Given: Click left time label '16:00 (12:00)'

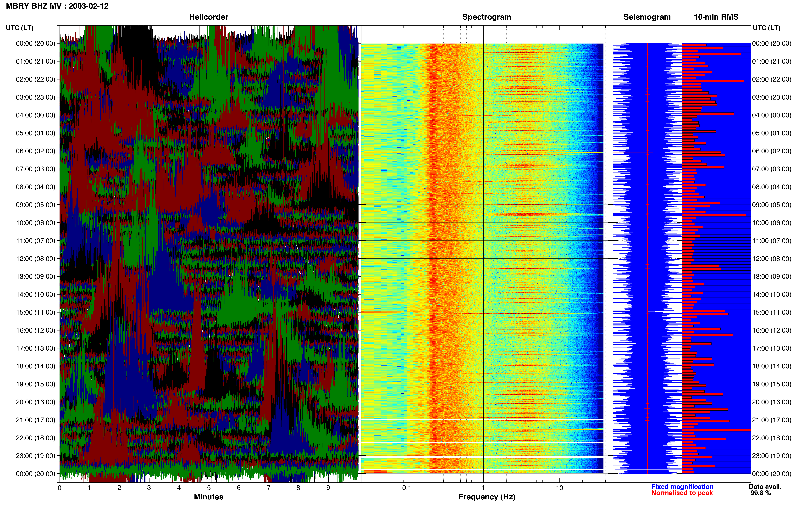Looking at the screenshot, I should 35,330.
